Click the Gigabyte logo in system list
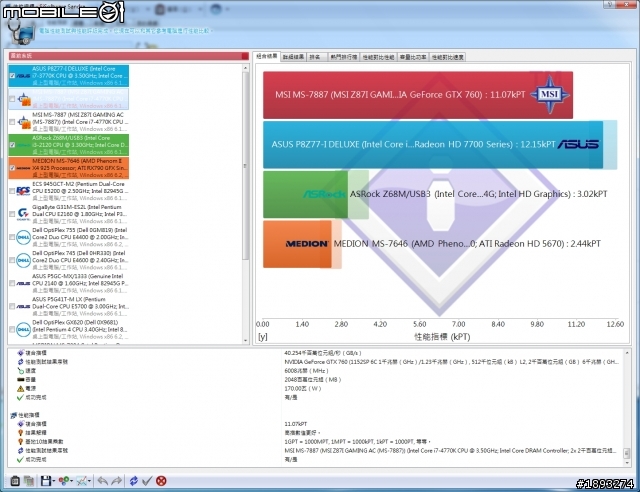Viewport: 640px width, 492px height. 23,214
